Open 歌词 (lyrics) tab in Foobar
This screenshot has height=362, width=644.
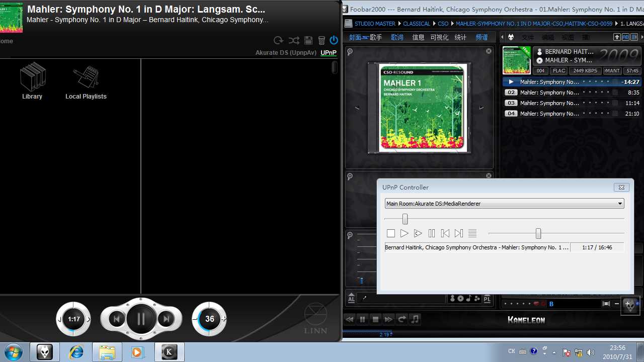point(397,37)
